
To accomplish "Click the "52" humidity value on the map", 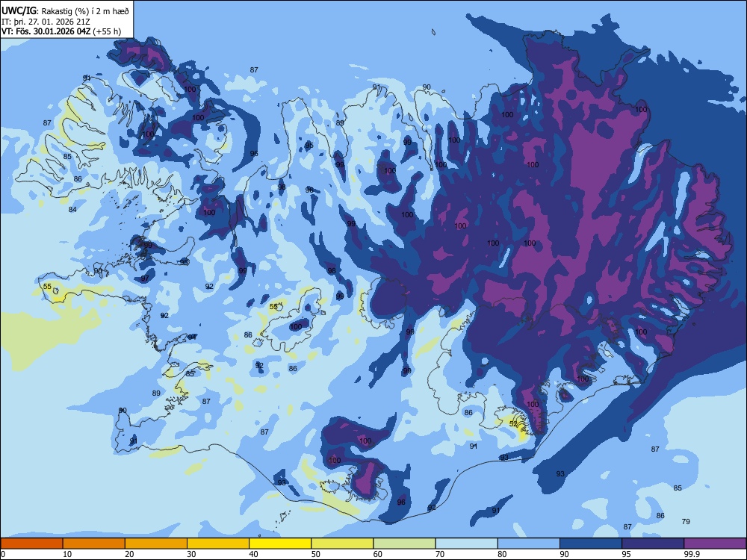I will coord(513,423).
